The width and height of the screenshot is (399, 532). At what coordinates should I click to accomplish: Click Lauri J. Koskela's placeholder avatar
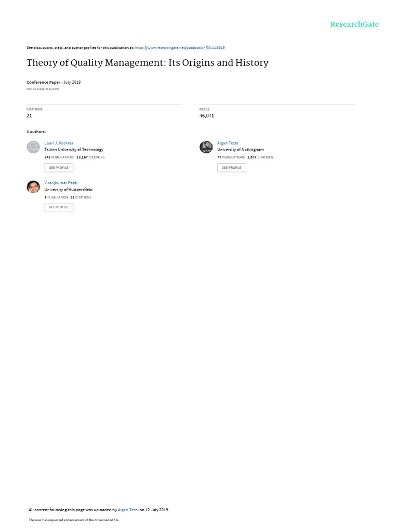[x=33, y=147]
